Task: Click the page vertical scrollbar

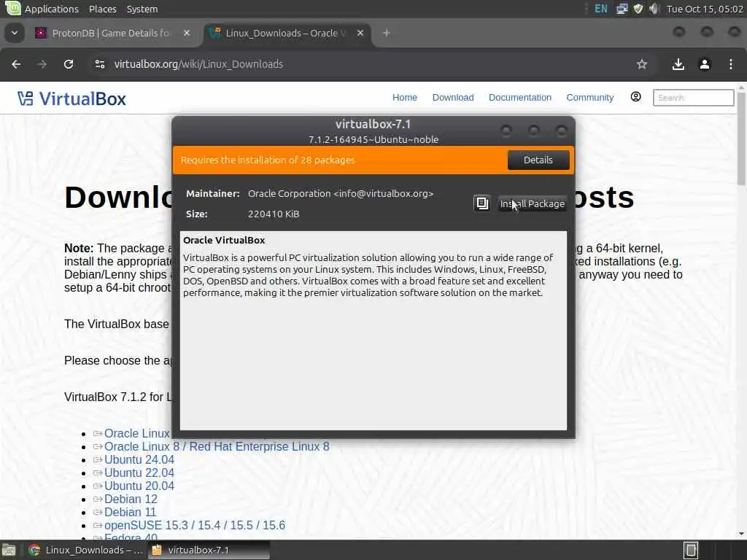Action: (x=741, y=138)
